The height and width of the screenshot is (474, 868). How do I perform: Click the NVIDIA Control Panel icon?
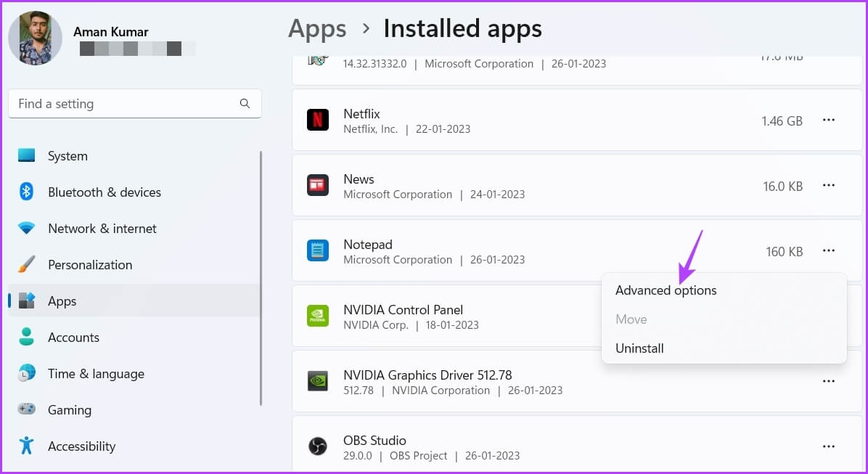(318, 316)
